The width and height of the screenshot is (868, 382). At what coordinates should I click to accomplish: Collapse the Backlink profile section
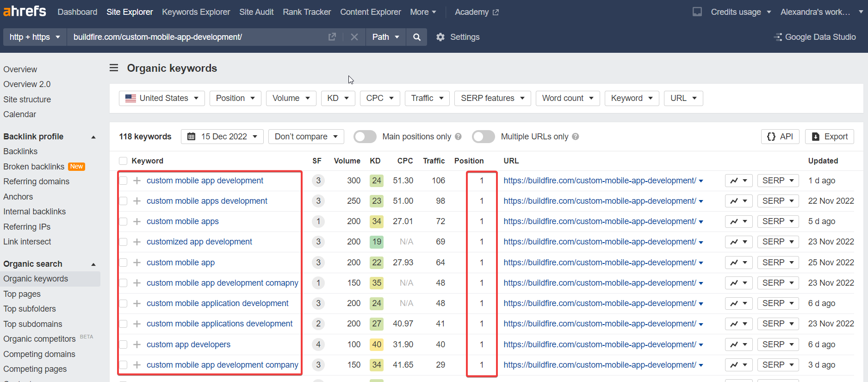pos(93,137)
